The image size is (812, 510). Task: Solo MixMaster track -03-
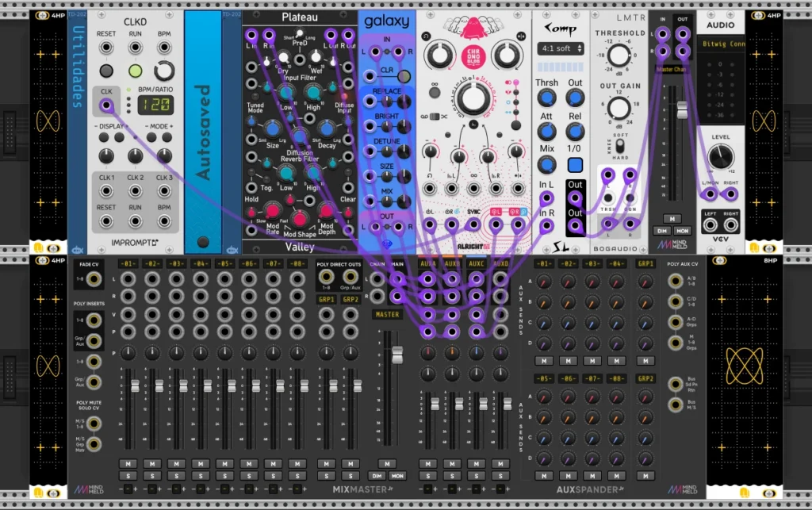tap(177, 476)
